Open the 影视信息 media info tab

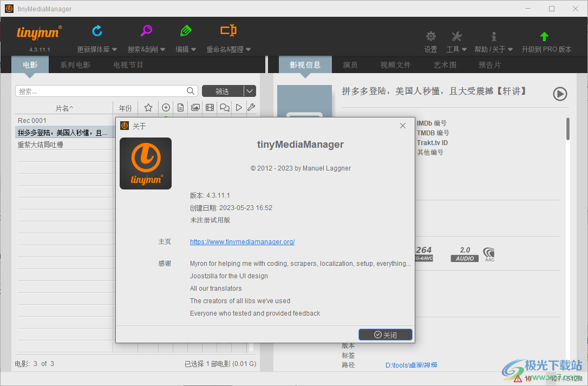pyautogui.click(x=305, y=65)
